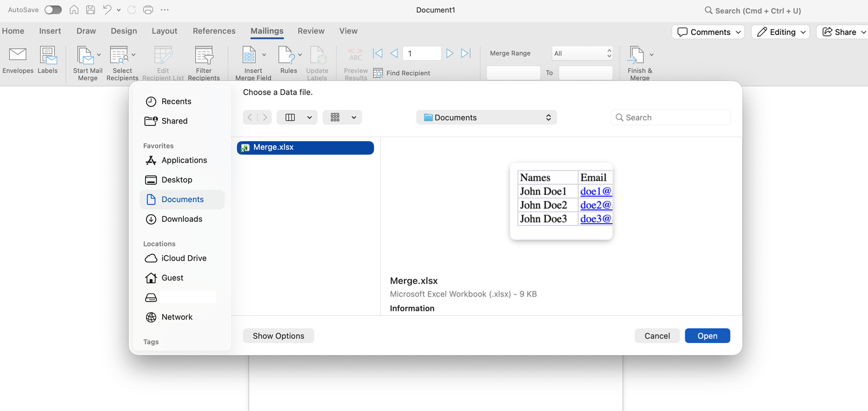Go to first record arrow

pyautogui.click(x=378, y=53)
